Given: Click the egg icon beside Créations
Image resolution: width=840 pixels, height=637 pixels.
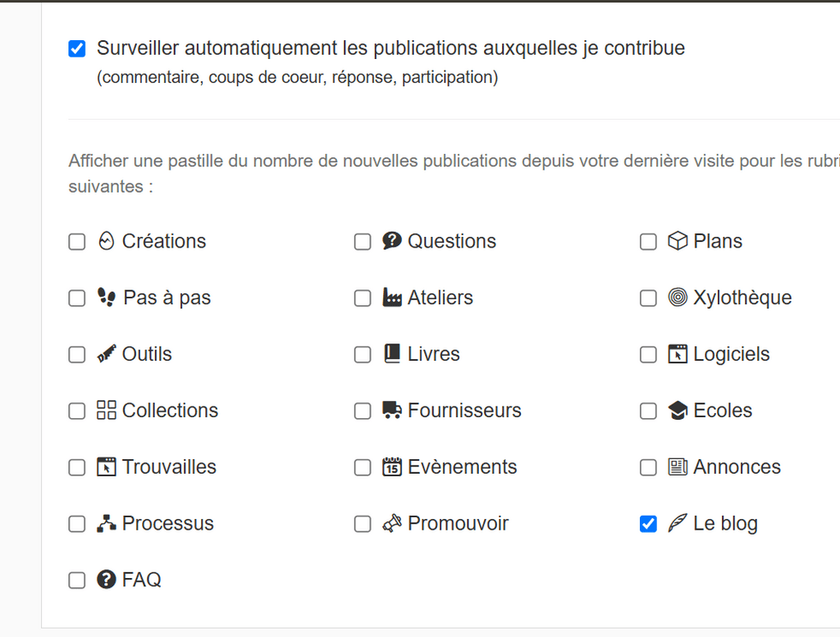Looking at the screenshot, I should click(x=106, y=241).
